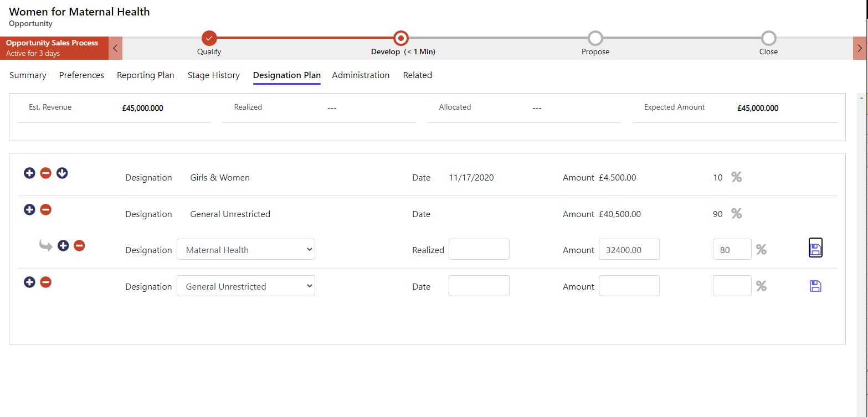
Task: Click the Est. Revenue value £45,000.000
Action: (x=143, y=109)
